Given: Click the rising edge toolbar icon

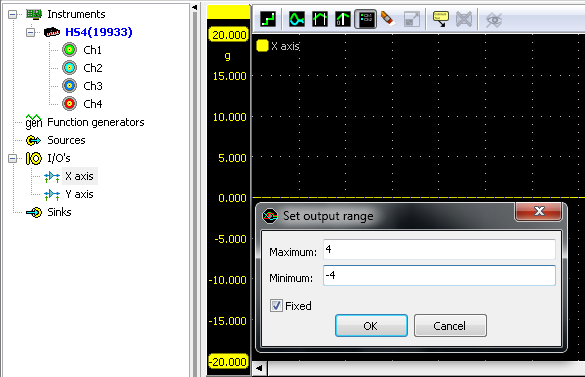Looking at the screenshot, I should 342,19.
